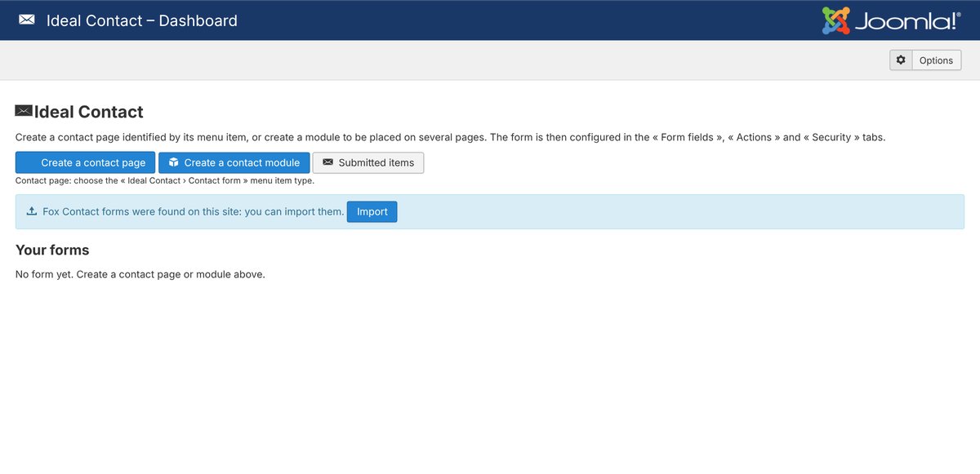This screenshot has width=980, height=474.
Task: Click the Import button
Action: tap(372, 211)
